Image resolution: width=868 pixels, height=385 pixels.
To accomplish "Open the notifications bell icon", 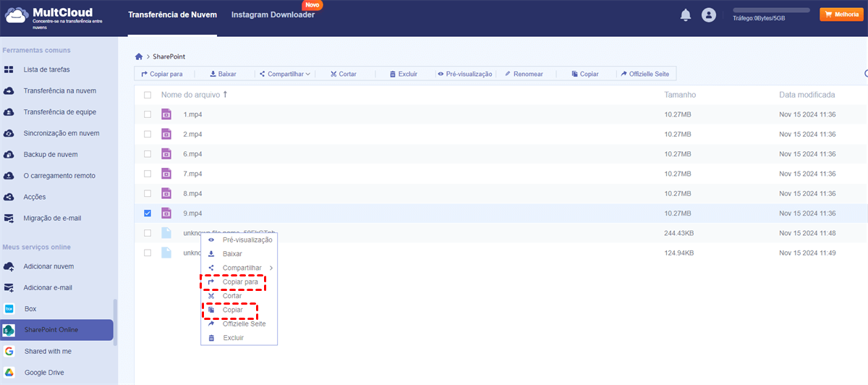I will (x=686, y=15).
